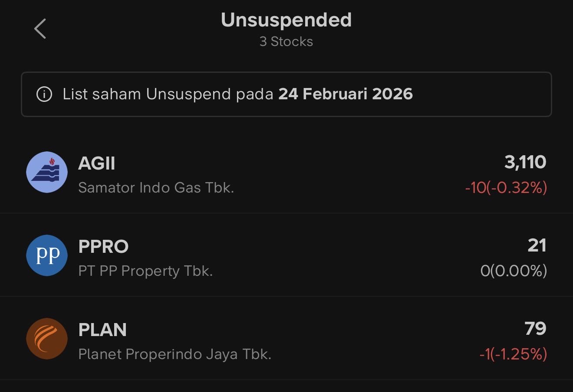Tap the PLAN price 79
Screen dimensions: 573x392
535,329
